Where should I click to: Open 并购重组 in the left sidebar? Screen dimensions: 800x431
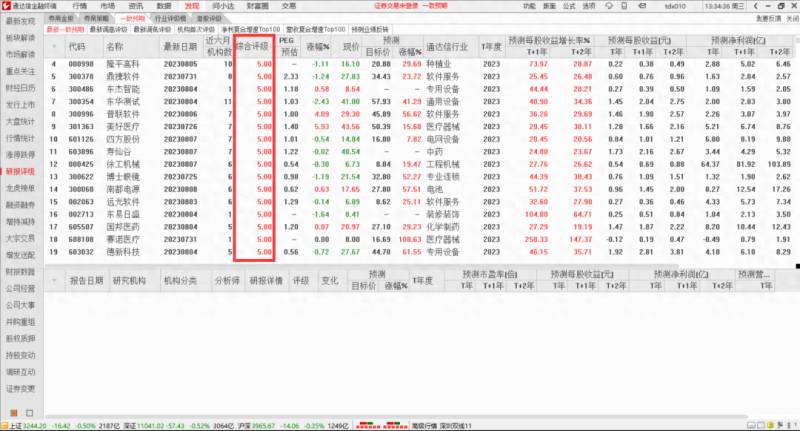click(x=20, y=322)
